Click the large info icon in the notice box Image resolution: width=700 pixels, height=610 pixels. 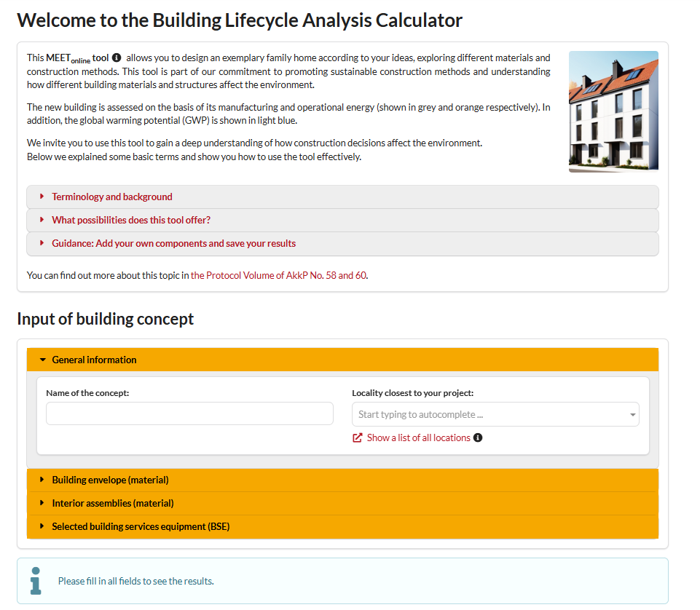(36, 580)
